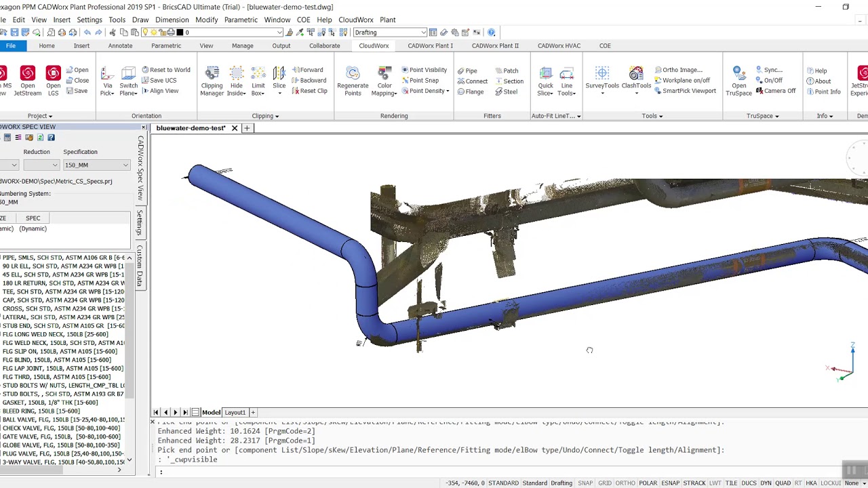
Task: Open the Parametric menu
Action: 241,20
